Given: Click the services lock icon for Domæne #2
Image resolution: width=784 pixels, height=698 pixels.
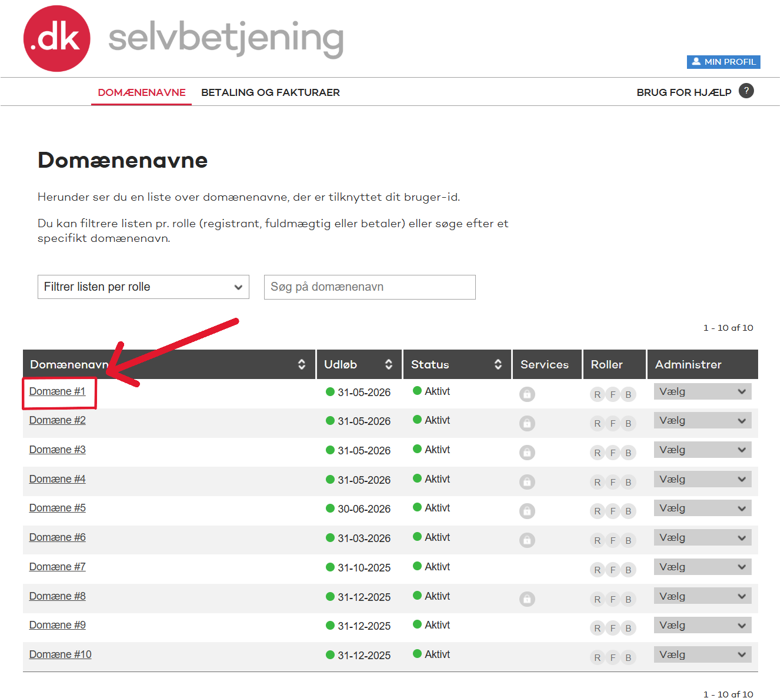Looking at the screenshot, I should (x=527, y=423).
